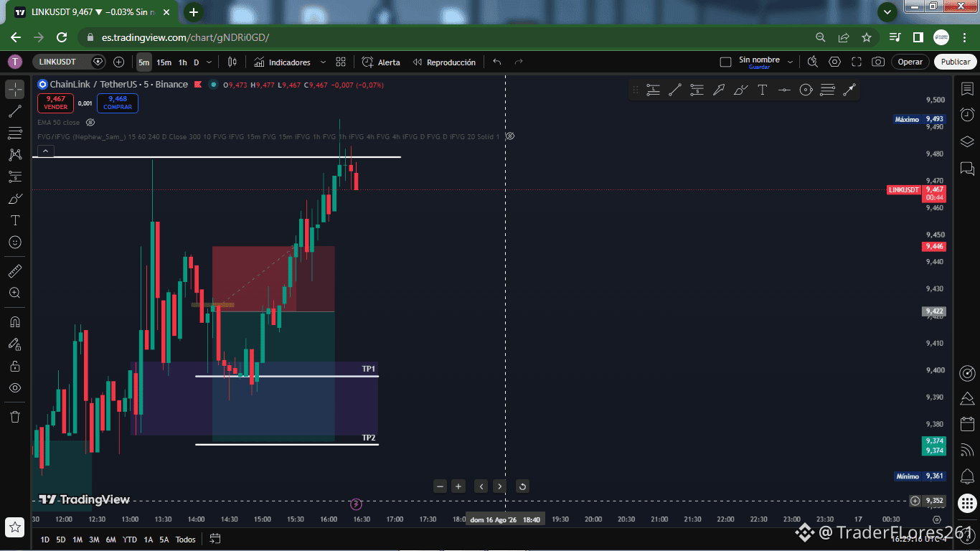Undo the last chart action

pos(496,62)
